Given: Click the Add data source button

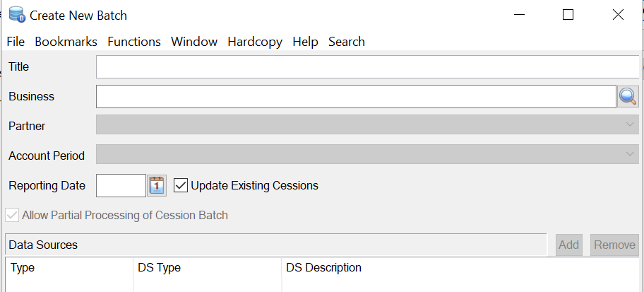Looking at the screenshot, I should 568,245.
